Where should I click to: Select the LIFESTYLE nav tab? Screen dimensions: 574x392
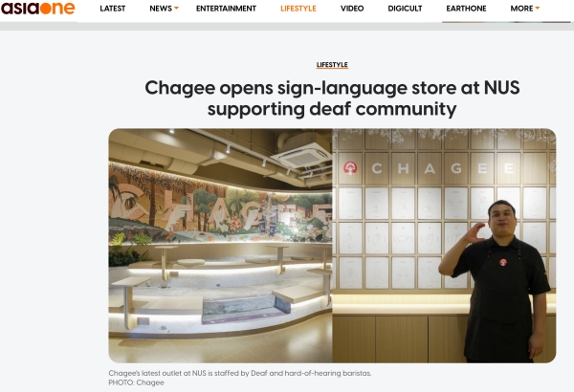(x=298, y=9)
